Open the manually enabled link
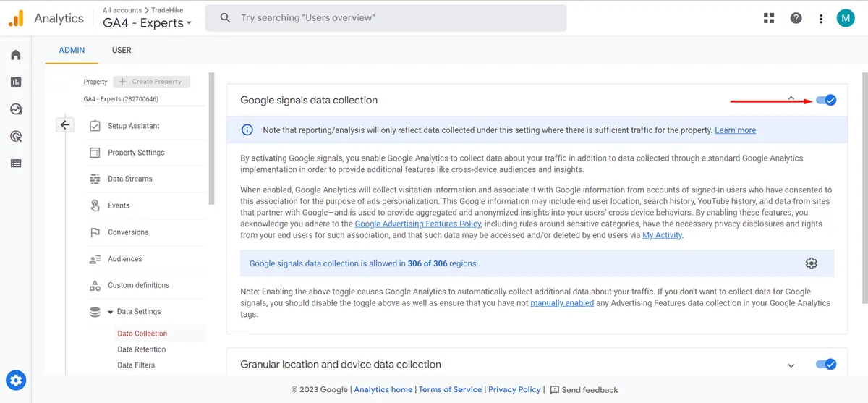Viewport: 868px width, 403px height. tap(562, 303)
